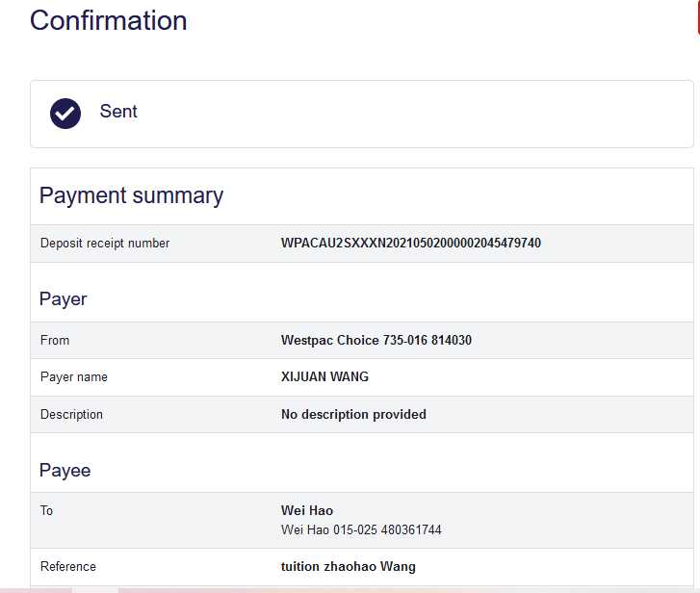Click the Reference label
Viewport: 700px width, 593px height.
68,567
